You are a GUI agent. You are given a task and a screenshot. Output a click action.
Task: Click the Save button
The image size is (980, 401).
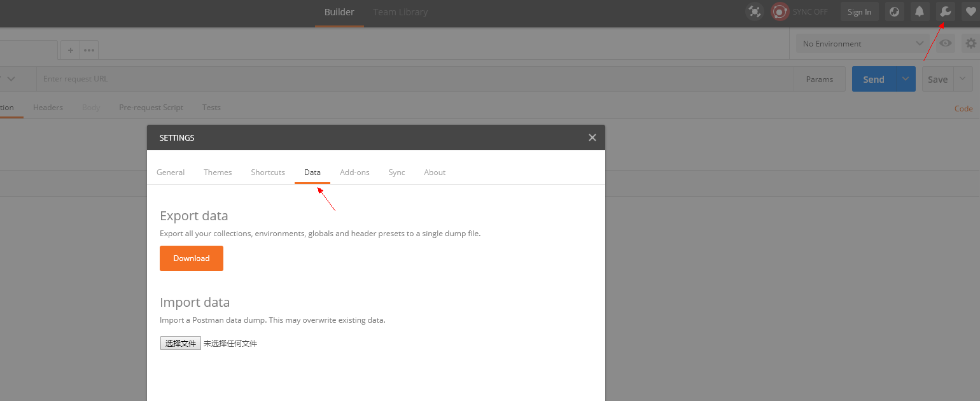pyautogui.click(x=937, y=79)
